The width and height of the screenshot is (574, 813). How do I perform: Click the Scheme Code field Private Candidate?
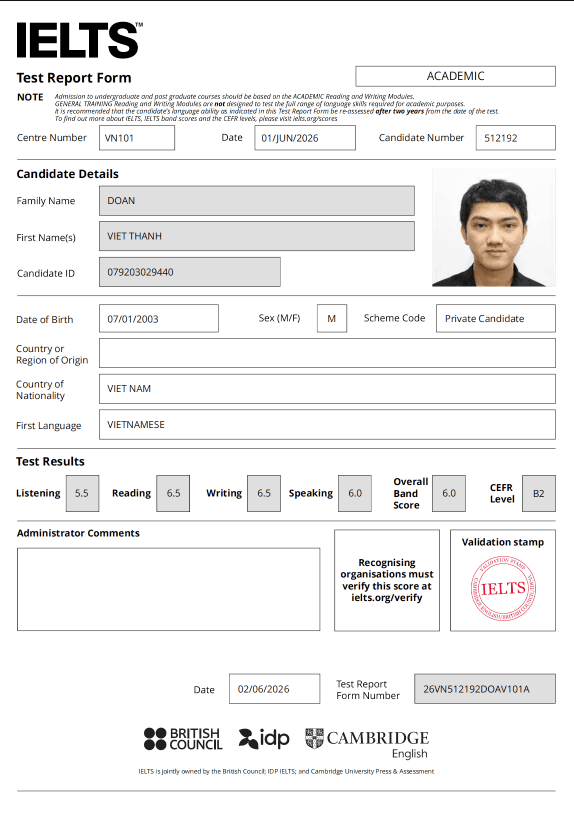point(496,318)
